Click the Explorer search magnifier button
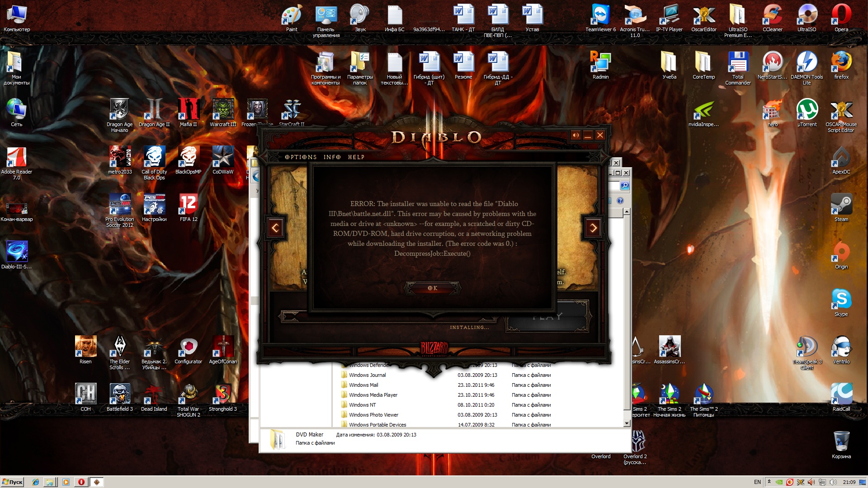 [624, 186]
